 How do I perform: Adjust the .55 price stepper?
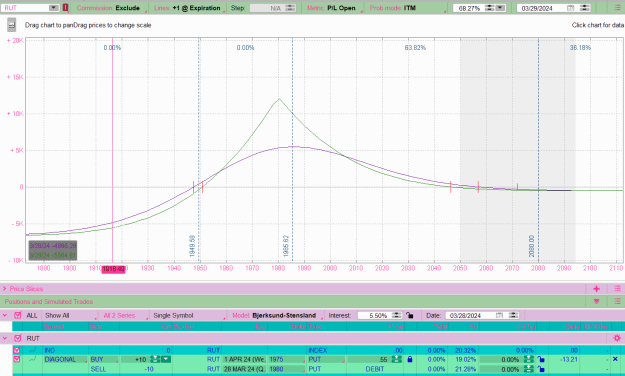point(396,359)
